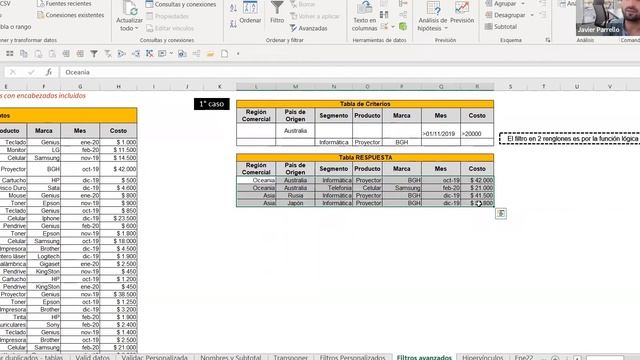Image resolution: width=640 pixels, height=360 pixels.
Task: Select Filtros avanzados sheet tab
Action: (x=424, y=357)
